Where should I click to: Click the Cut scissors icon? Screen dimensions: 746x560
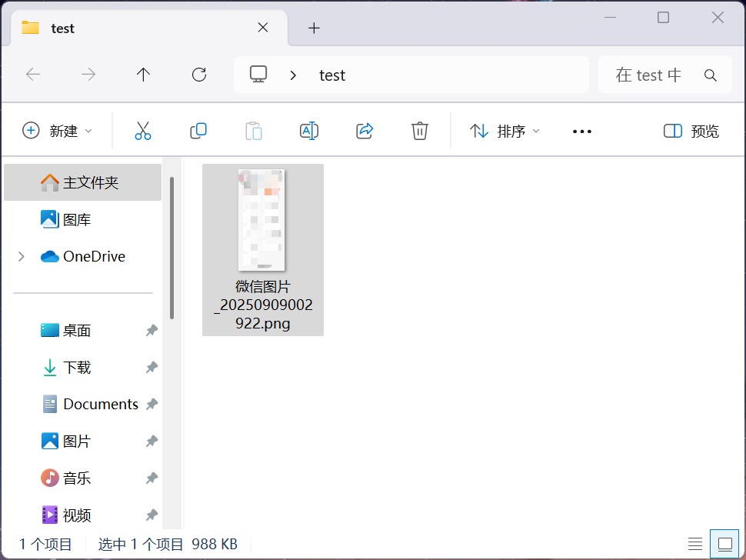point(143,131)
